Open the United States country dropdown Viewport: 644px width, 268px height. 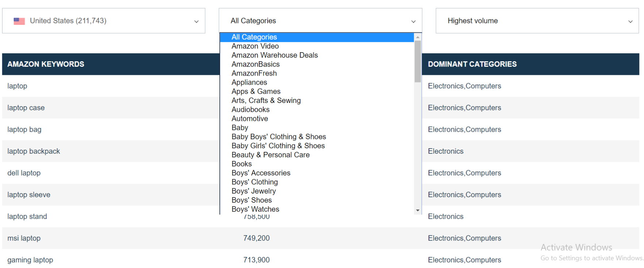point(104,21)
